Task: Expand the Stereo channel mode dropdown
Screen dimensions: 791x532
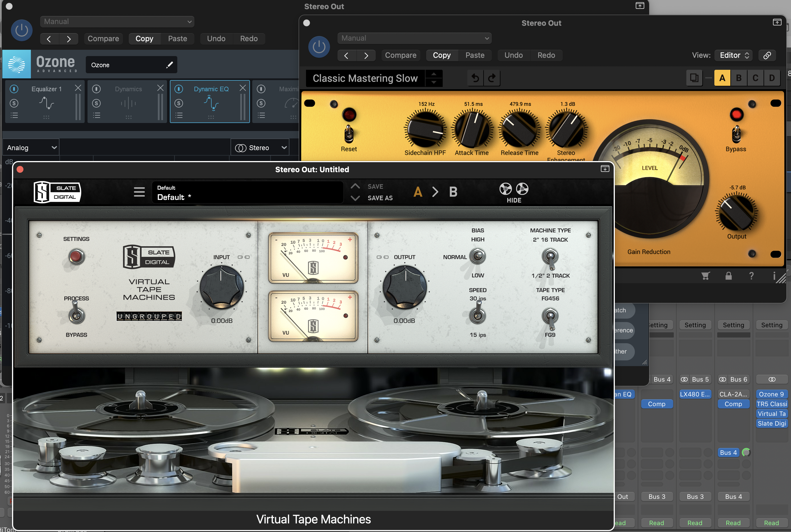Action: point(261,148)
